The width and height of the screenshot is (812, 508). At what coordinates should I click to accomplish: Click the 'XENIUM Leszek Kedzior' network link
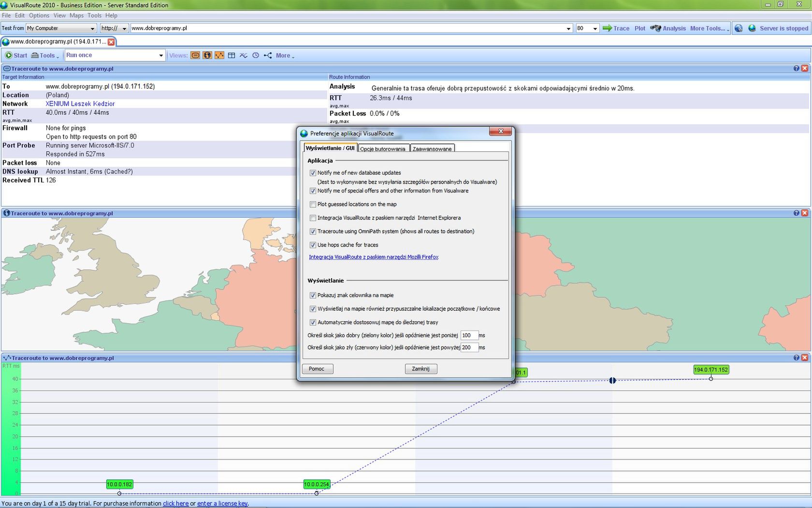click(x=80, y=104)
